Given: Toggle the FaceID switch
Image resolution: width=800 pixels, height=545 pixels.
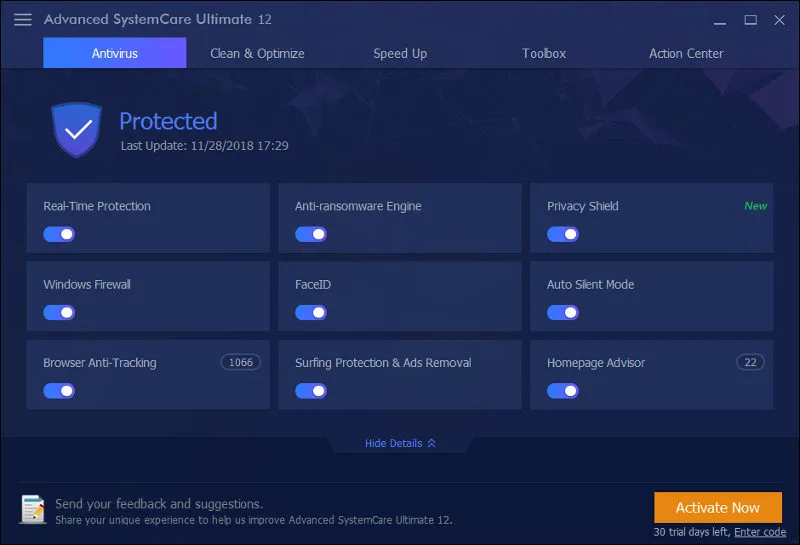Looking at the screenshot, I should click(x=311, y=312).
